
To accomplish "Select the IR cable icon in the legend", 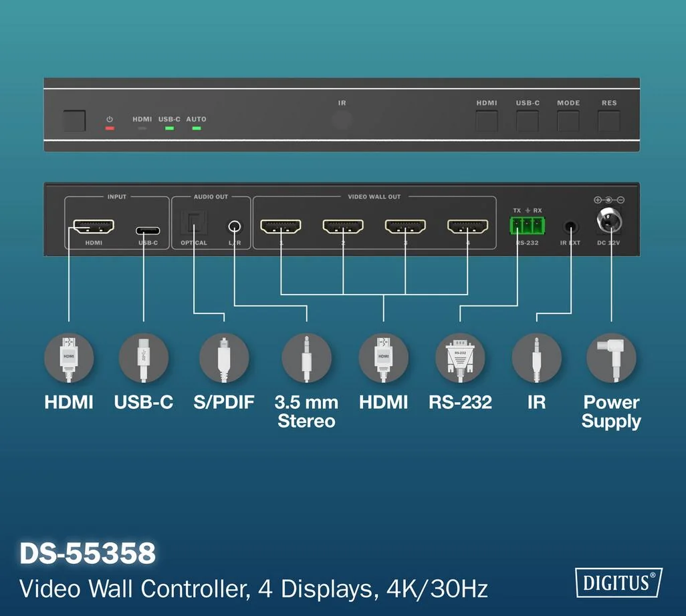I will pyautogui.click(x=536, y=357).
